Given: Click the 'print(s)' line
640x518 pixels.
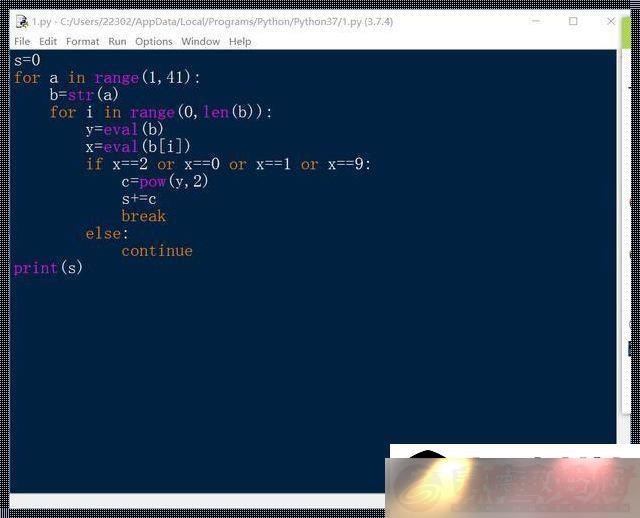Looking at the screenshot, I should 48,268.
